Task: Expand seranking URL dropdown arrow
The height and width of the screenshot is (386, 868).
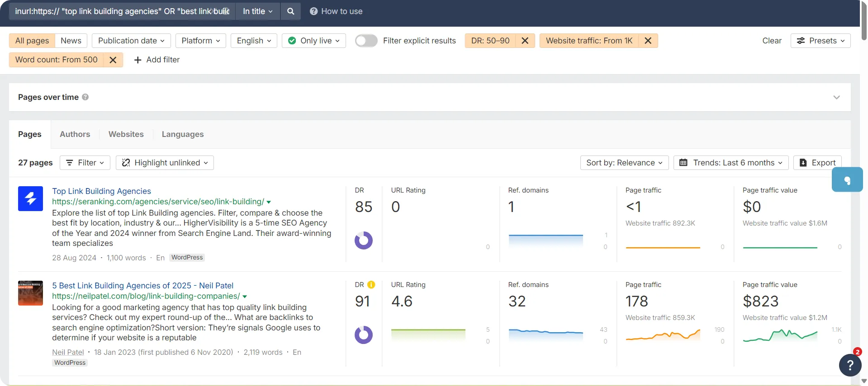Action: pyautogui.click(x=269, y=202)
